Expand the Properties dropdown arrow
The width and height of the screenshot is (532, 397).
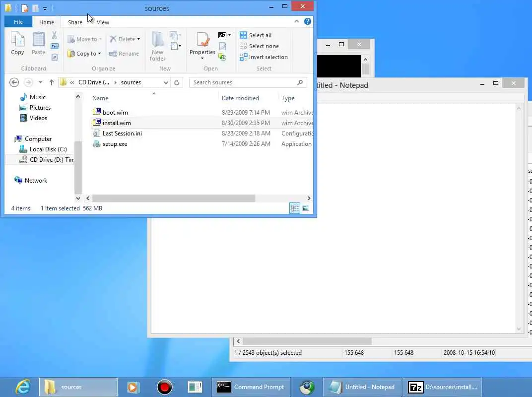click(202, 59)
